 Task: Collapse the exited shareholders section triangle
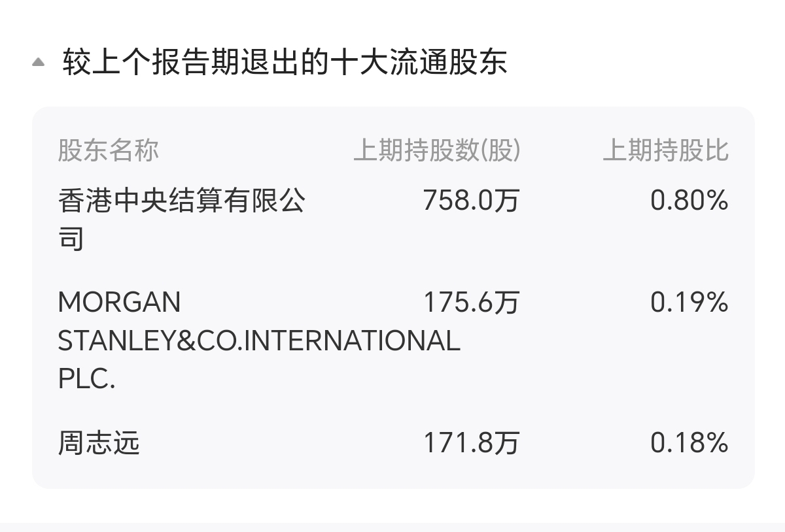[39, 62]
